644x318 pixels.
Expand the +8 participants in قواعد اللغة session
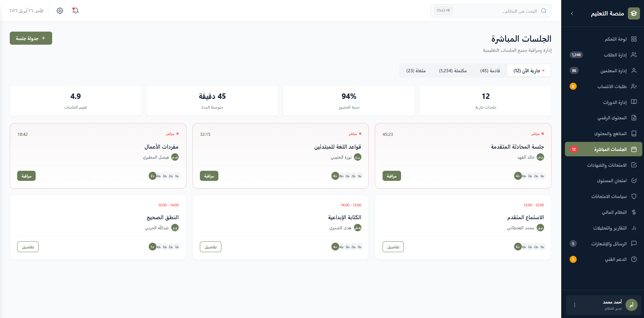tap(335, 175)
